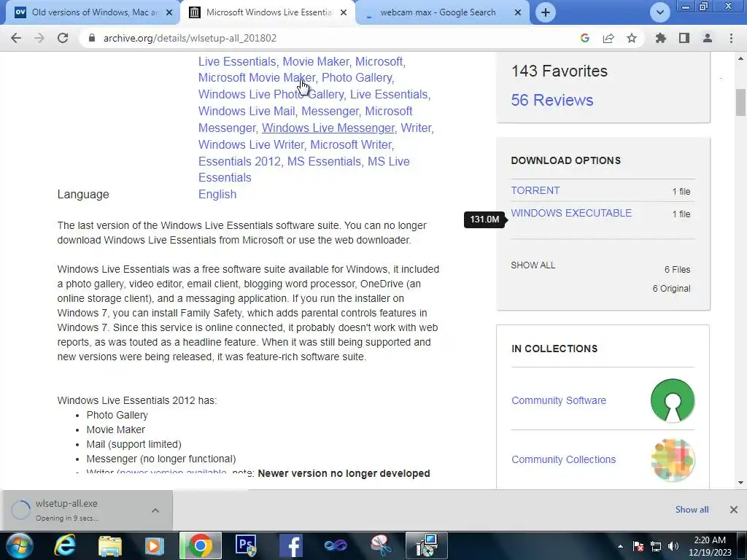
Task: Close the Old versions of Windows tab
Action: coord(169,12)
